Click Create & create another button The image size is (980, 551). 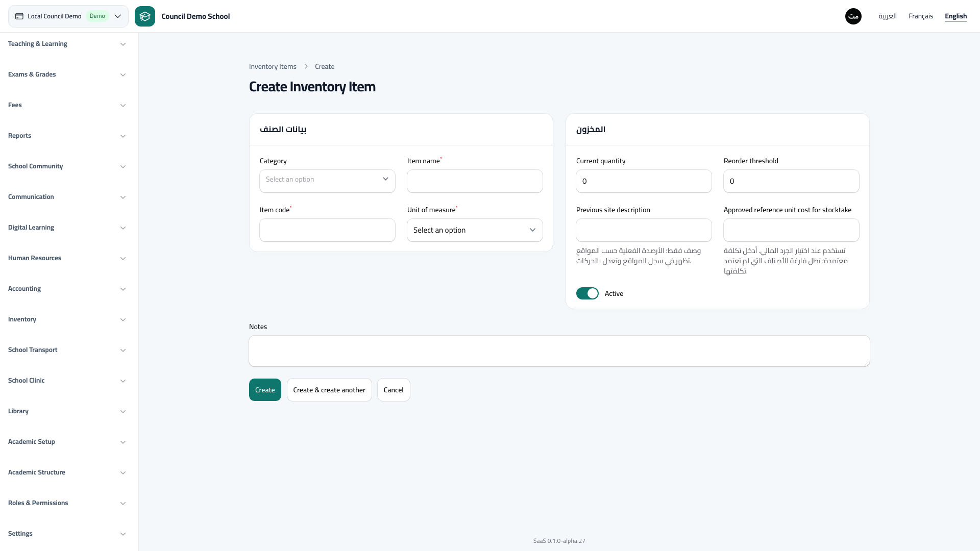click(x=329, y=390)
